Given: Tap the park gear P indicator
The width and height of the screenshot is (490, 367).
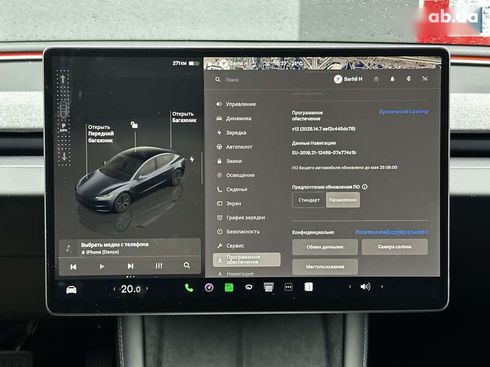Looking at the screenshot, I should click(63, 127).
